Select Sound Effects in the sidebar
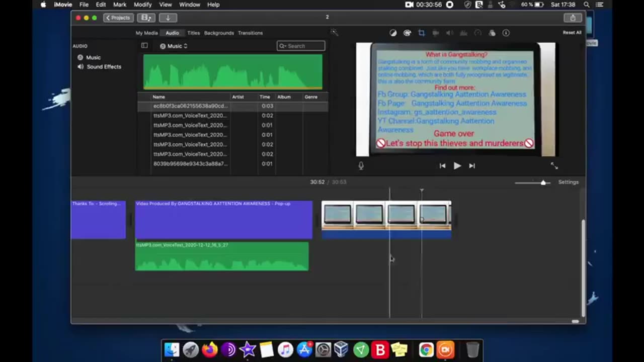This screenshot has width=644, height=362. (104, 66)
